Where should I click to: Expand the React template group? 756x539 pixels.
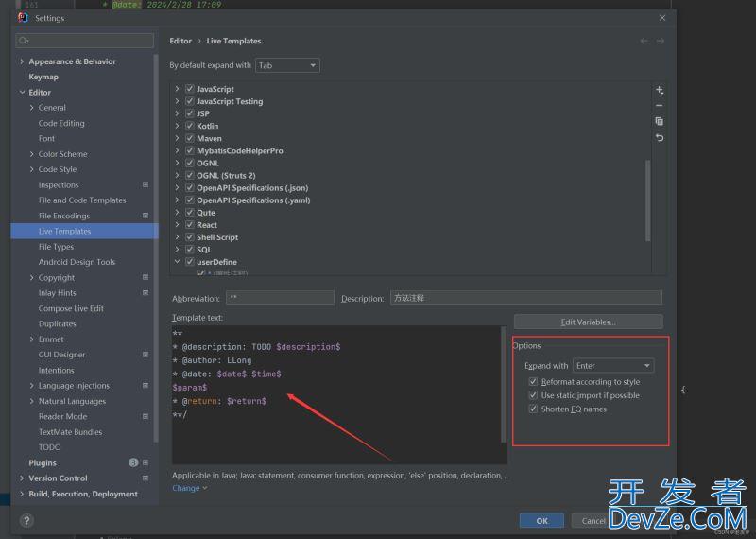[177, 225]
